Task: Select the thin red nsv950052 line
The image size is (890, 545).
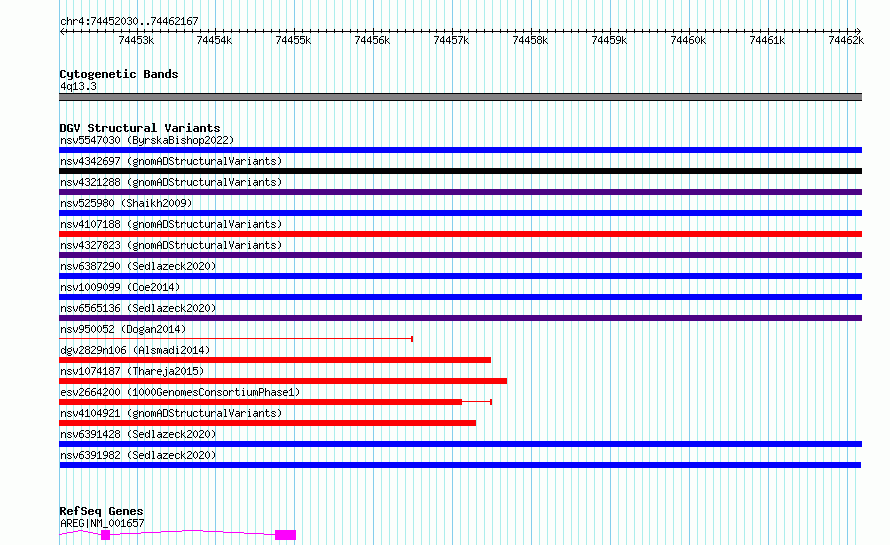Action: pyautogui.click(x=236, y=339)
